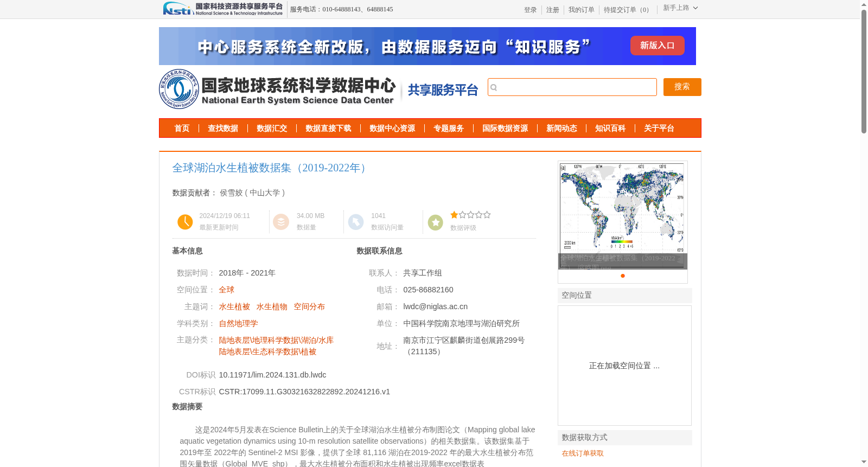Open 陆地表层\地理科学数据\湖泊/水库 category

coord(276,340)
